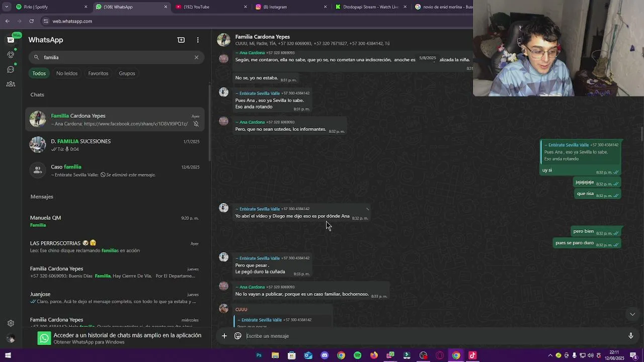This screenshot has height=362, width=644.
Task: Open the Status (Estados) sidebar icon
Action: (x=11, y=54)
